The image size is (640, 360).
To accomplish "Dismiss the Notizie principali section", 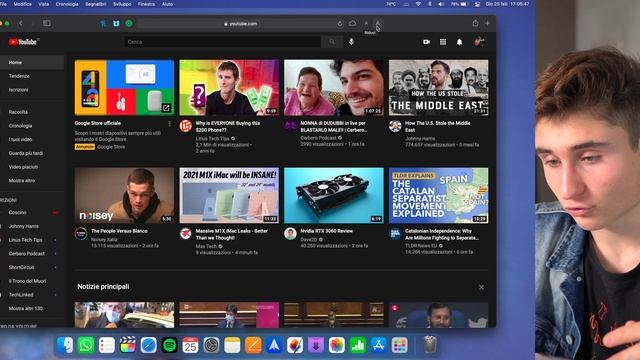I will click(481, 287).
